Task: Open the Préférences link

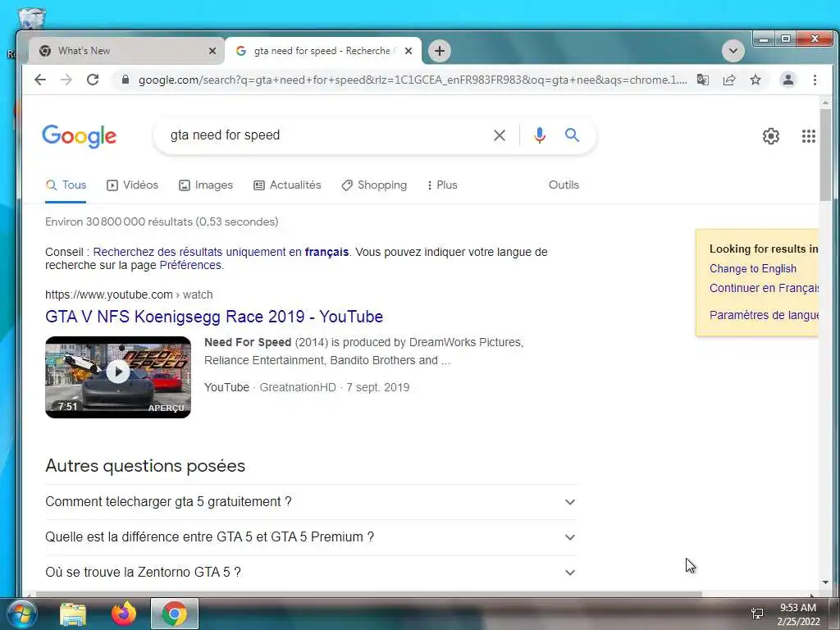Action: tap(190, 265)
